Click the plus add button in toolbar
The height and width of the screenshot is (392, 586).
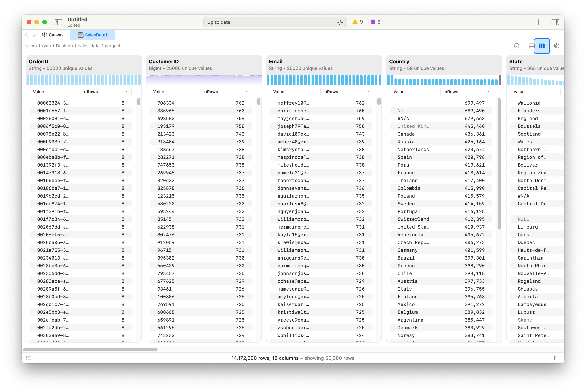coord(538,22)
